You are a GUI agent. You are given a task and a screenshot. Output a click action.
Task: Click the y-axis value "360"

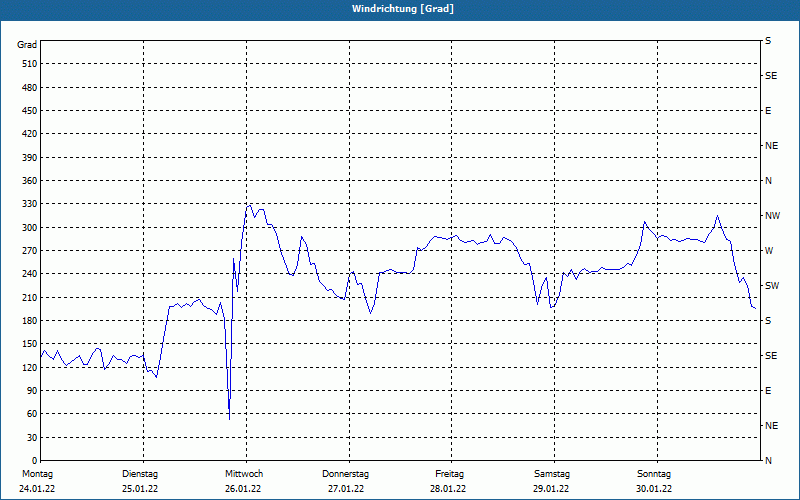click(x=30, y=181)
